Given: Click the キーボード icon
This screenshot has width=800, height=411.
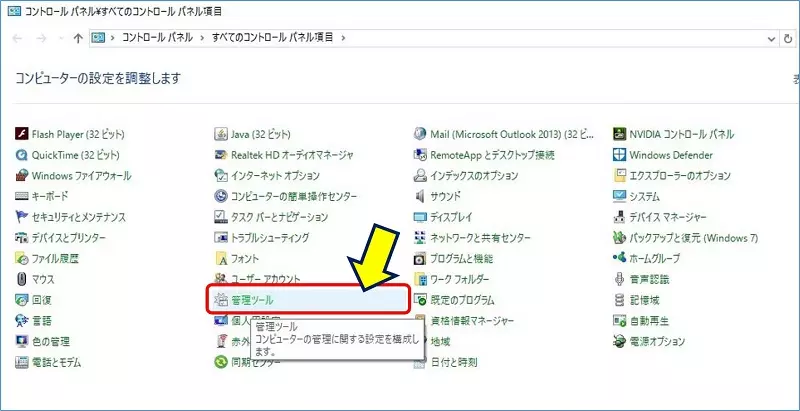Looking at the screenshot, I should (x=21, y=196).
